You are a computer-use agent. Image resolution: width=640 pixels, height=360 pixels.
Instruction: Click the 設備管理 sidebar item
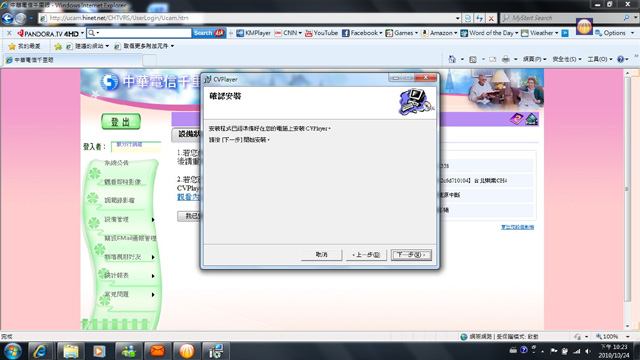116,219
